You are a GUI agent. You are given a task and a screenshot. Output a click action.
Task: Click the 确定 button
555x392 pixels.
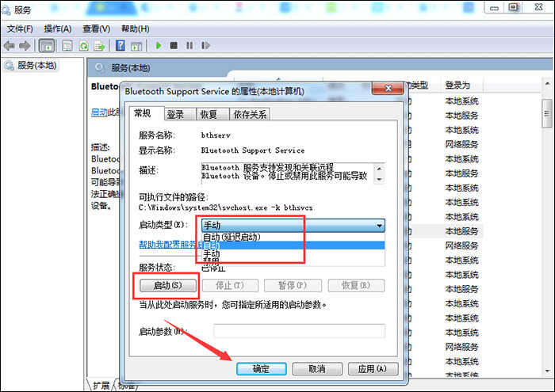(x=261, y=369)
